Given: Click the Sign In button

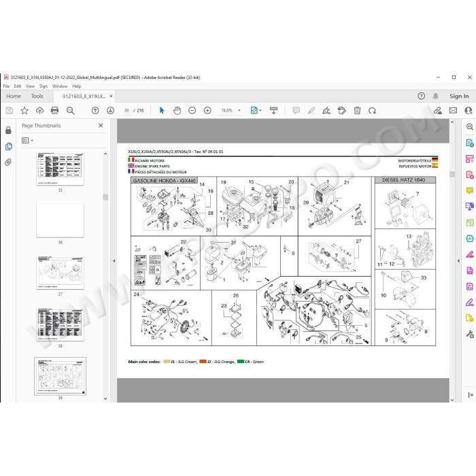Looking at the screenshot, I should tap(459, 97).
